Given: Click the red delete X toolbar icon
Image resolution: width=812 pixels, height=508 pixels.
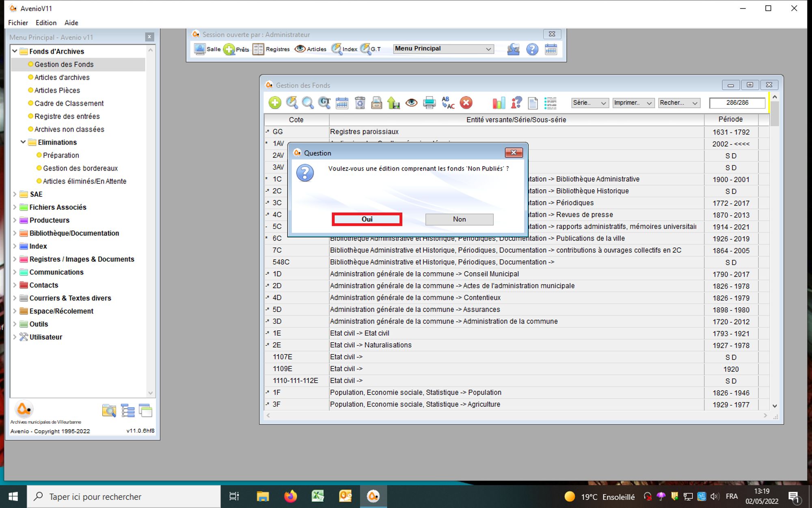Looking at the screenshot, I should (466, 103).
